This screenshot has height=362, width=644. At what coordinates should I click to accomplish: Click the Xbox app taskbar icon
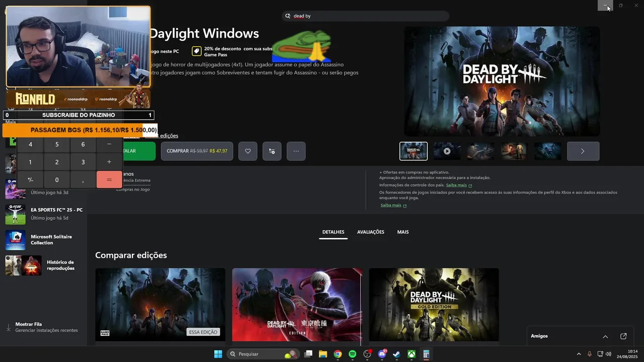(x=412, y=354)
